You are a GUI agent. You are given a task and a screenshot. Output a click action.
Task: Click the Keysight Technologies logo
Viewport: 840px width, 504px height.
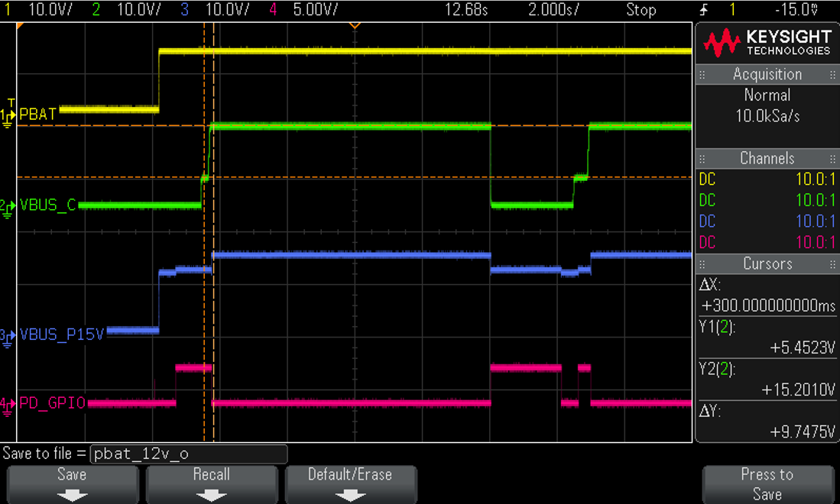coord(767,43)
